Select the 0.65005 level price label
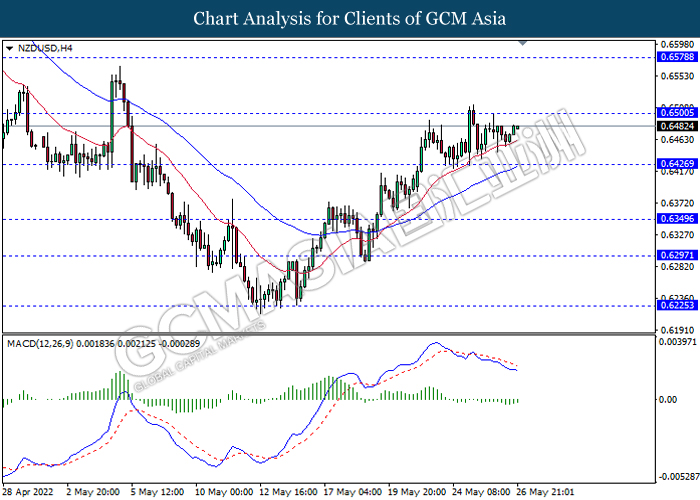Screen dimensions: 700x500 click(677, 112)
